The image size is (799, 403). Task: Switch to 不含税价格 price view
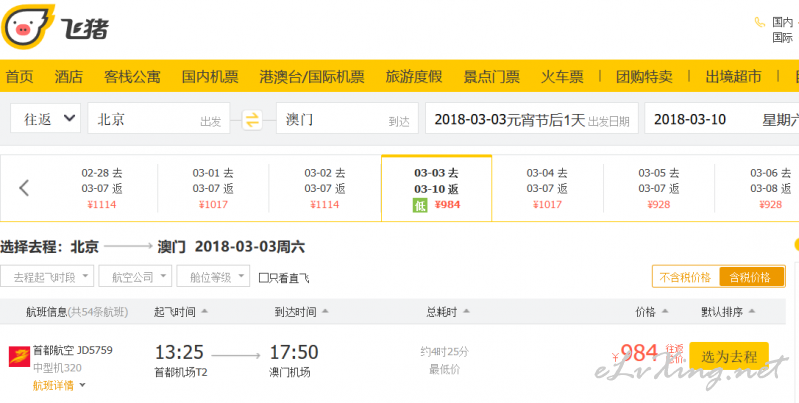click(685, 277)
